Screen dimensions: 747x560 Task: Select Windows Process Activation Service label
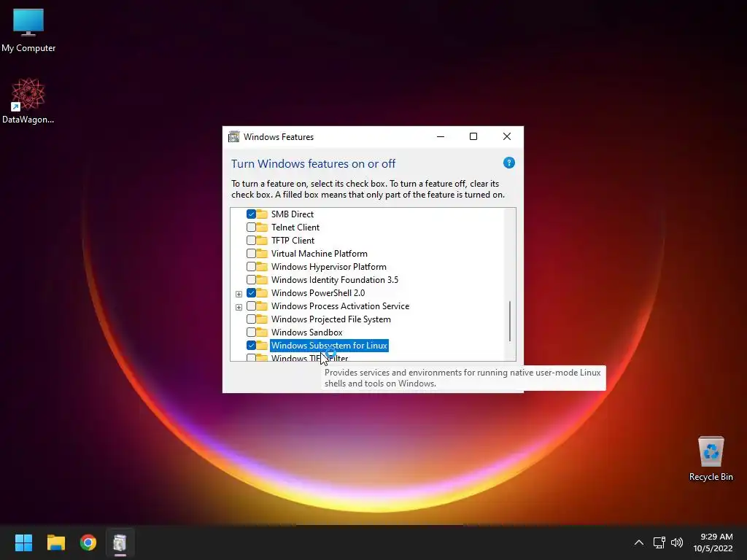[x=340, y=306]
